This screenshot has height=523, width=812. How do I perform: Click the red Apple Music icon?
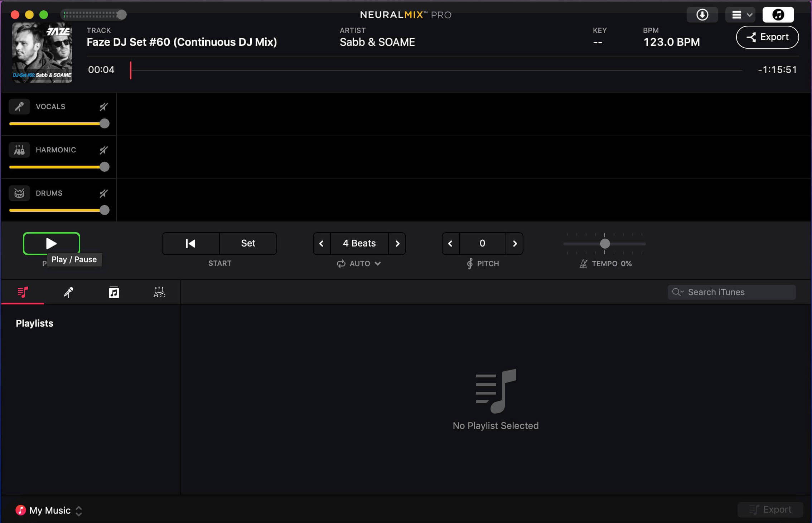coord(20,510)
